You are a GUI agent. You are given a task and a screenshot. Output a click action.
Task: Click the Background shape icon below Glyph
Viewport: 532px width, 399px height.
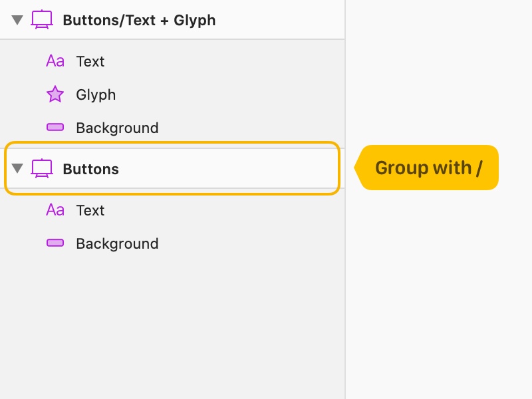(55, 127)
